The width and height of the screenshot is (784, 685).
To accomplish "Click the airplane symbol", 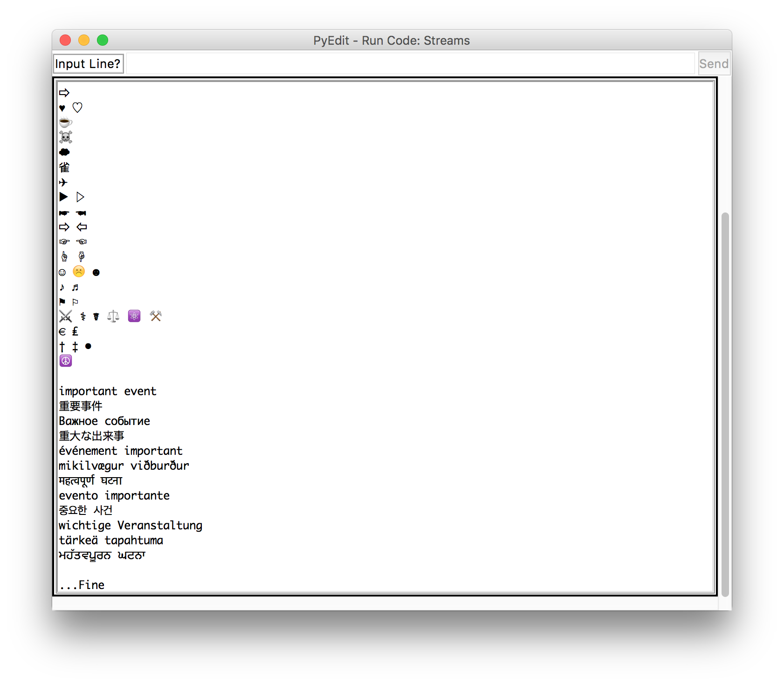I will coord(64,182).
